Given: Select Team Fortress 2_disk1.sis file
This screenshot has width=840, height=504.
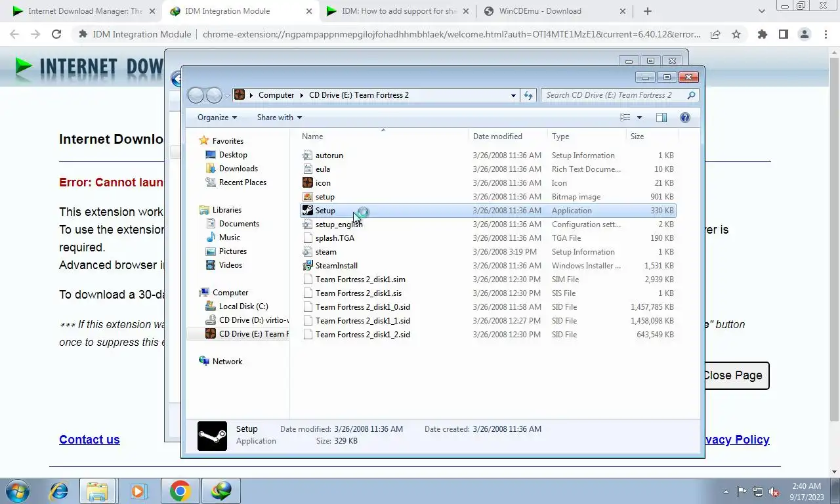Looking at the screenshot, I should (x=488, y=293).
